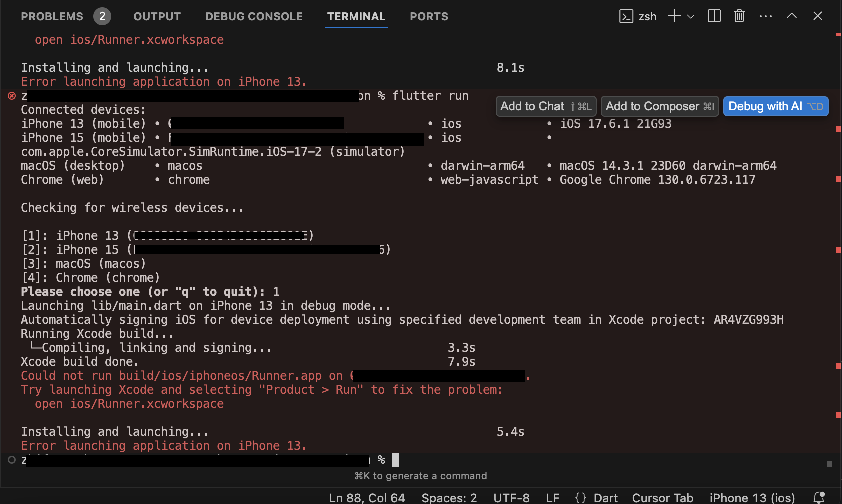This screenshot has height=504, width=842.
Task: Click 'macOS 14.3.1 23D60 darwin-arm64' text
Action: [x=668, y=165]
